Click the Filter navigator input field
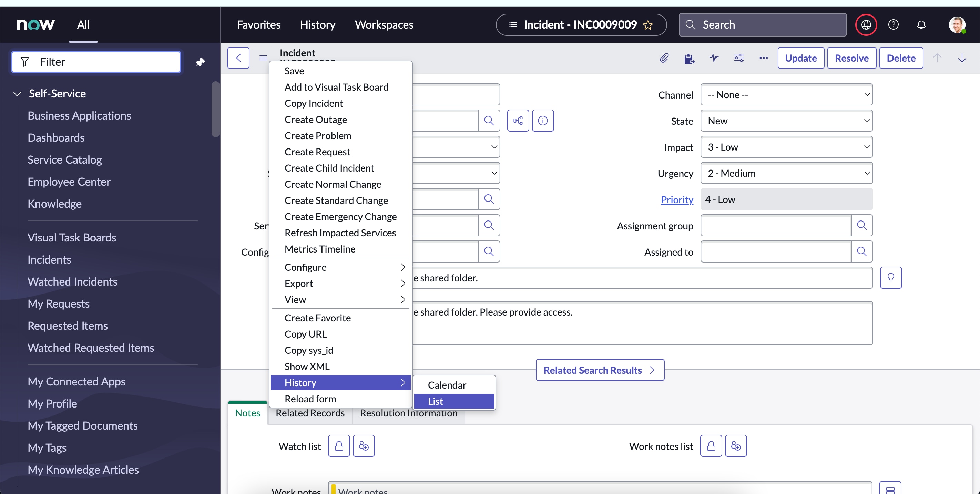The height and width of the screenshot is (494, 980). click(96, 62)
